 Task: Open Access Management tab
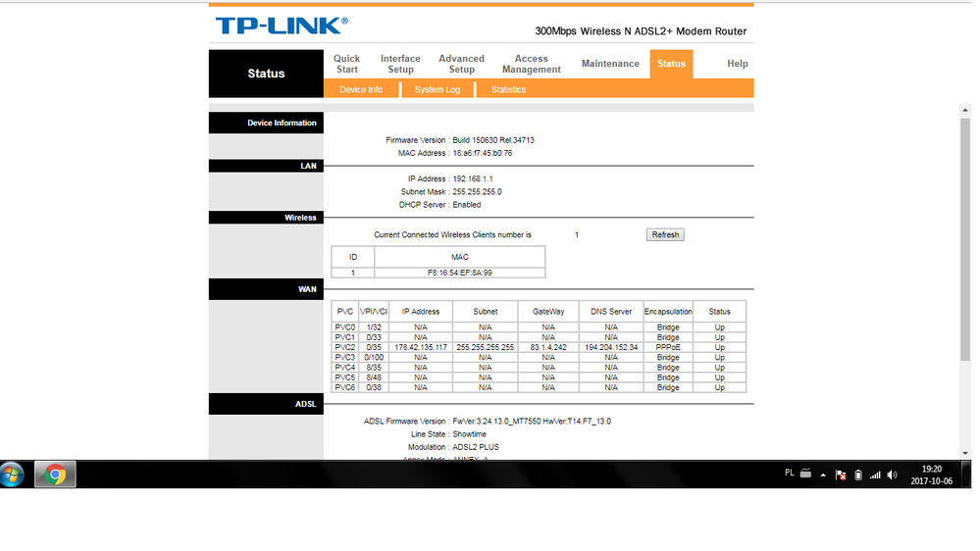tap(532, 64)
